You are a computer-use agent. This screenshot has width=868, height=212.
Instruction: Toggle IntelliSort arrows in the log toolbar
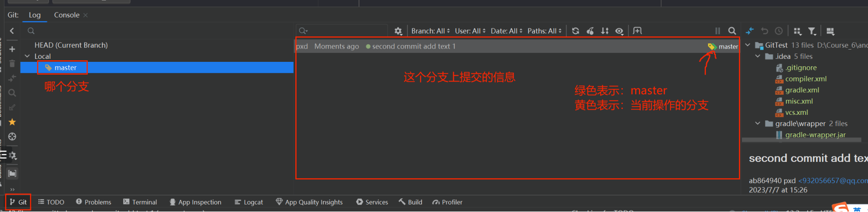[605, 31]
